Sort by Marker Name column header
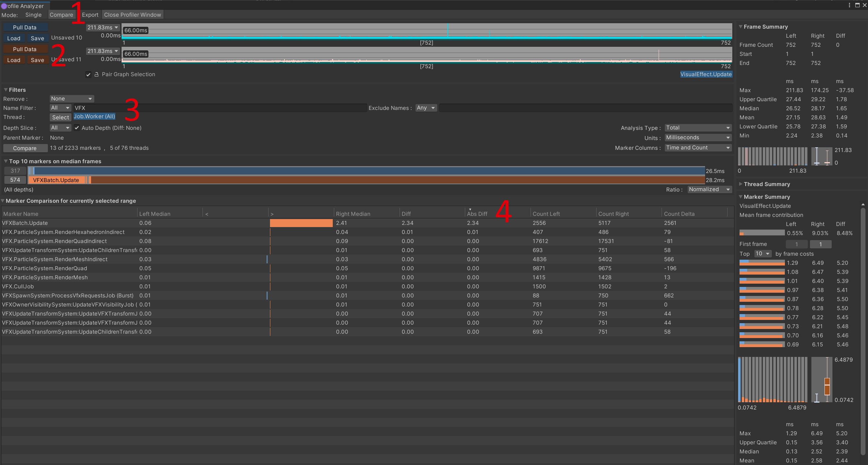This screenshot has height=465, width=868. (x=69, y=214)
